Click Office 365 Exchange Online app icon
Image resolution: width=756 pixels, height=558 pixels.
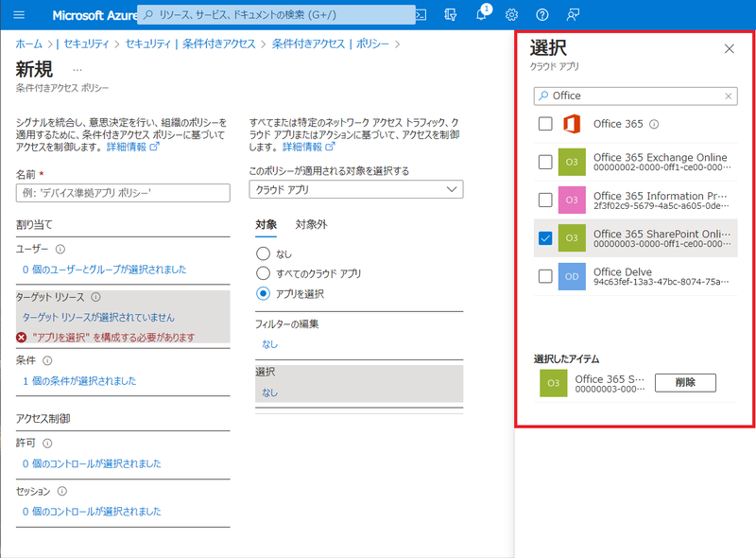coord(572,162)
